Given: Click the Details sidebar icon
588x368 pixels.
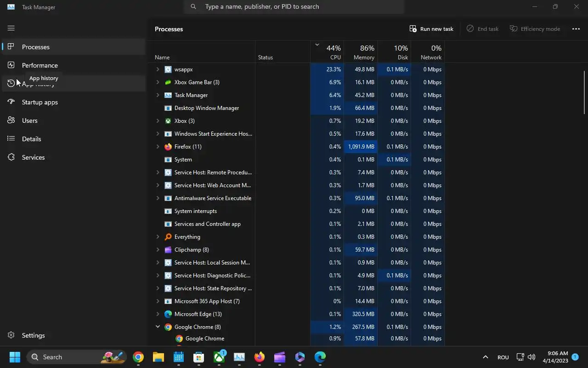Looking at the screenshot, I should click(11, 139).
